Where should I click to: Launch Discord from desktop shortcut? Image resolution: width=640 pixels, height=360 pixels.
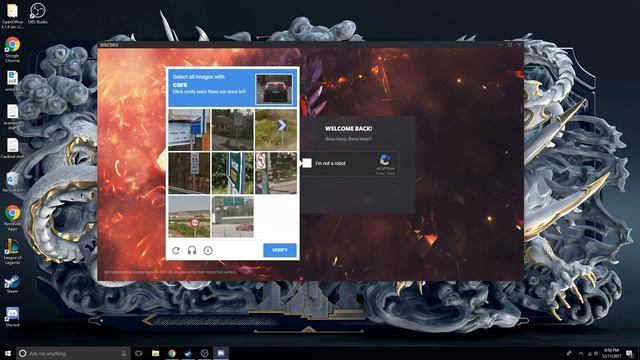(x=12, y=317)
